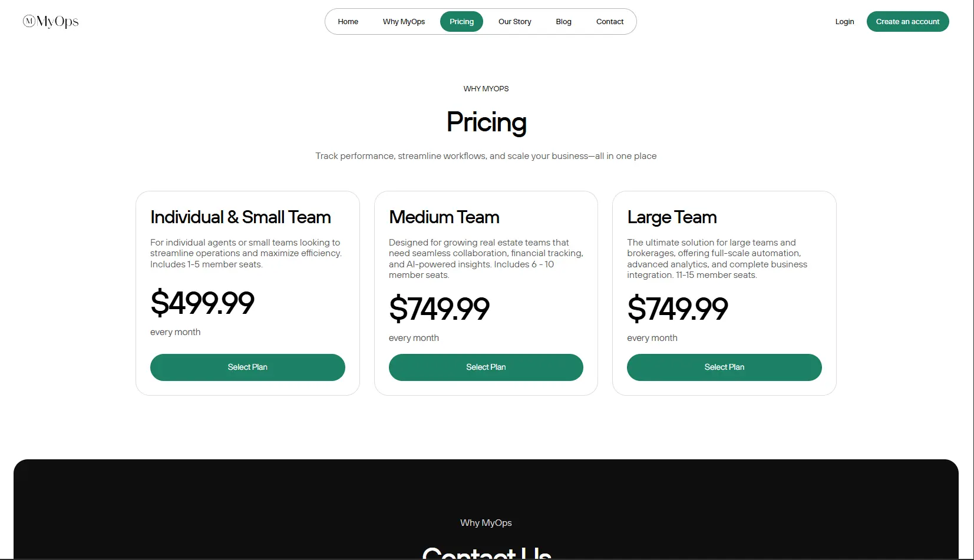Screen dimensions: 974x560
Task: Select Plan for the Large Team tier
Action: [724, 367]
